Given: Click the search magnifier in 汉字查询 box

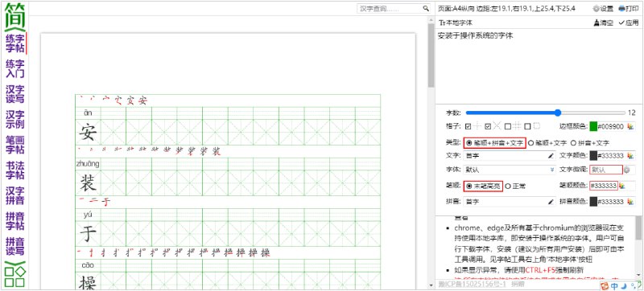Looking at the screenshot, I should click(426, 8).
